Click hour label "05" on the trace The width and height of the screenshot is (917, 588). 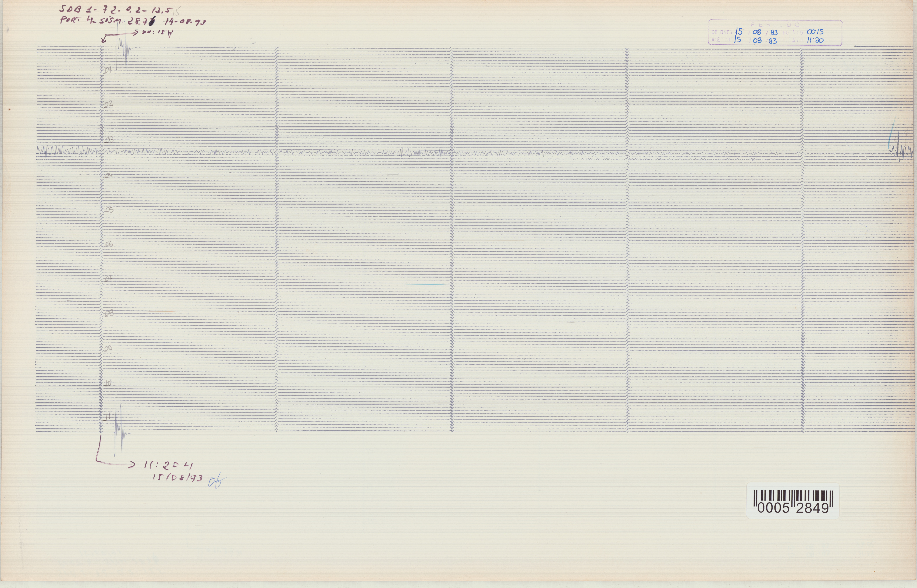click(109, 210)
